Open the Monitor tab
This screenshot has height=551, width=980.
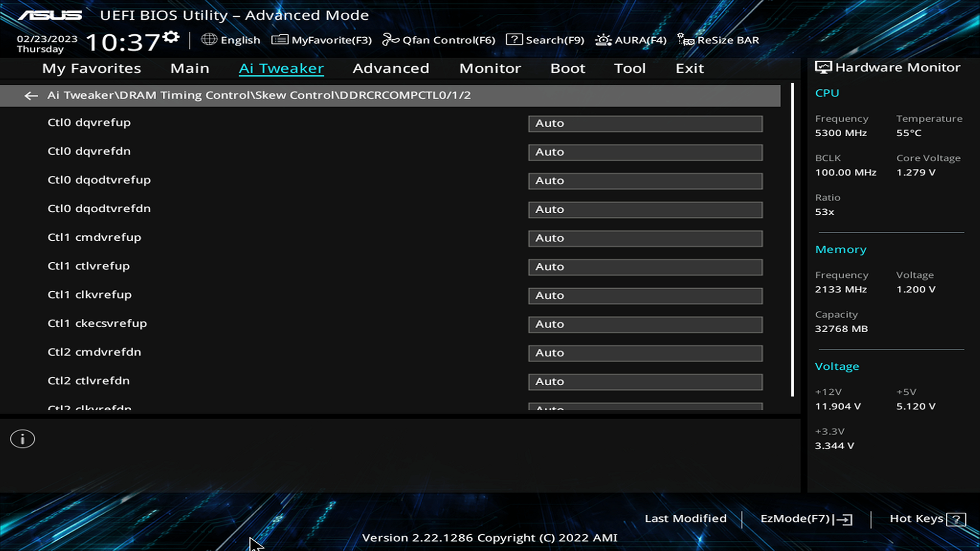490,68
